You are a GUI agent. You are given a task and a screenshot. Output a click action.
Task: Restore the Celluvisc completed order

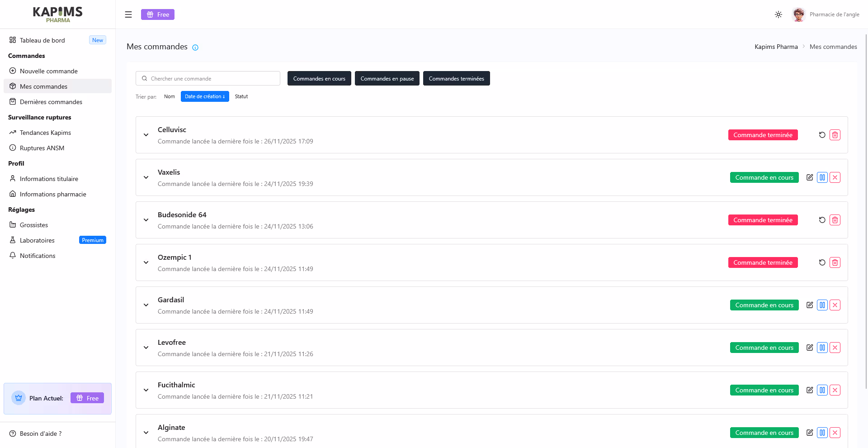[821, 135]
